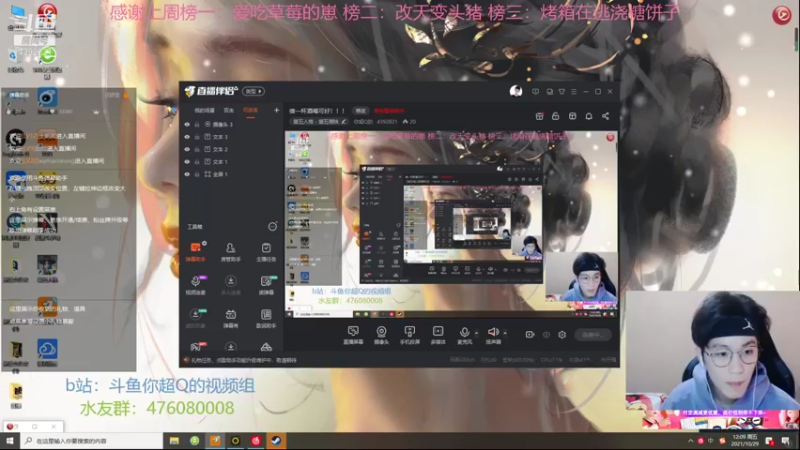Open the calendar icon with red dot
The image size is (800, 450).
click(539, 116)
